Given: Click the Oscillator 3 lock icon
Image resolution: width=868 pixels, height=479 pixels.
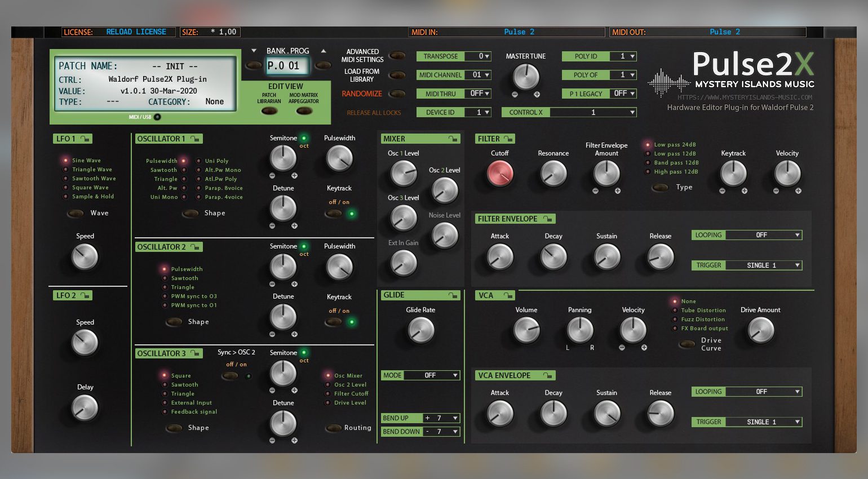Looking at the screenshot, I should 195,353.
